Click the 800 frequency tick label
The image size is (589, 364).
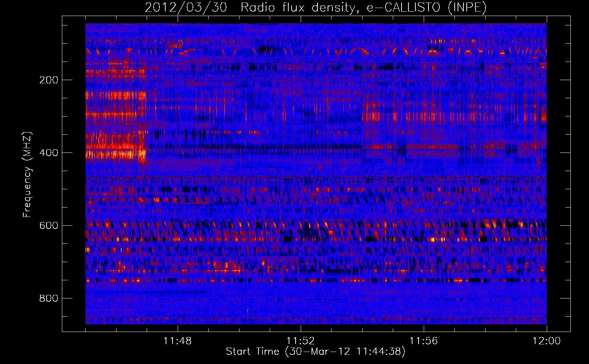[49, 298]
